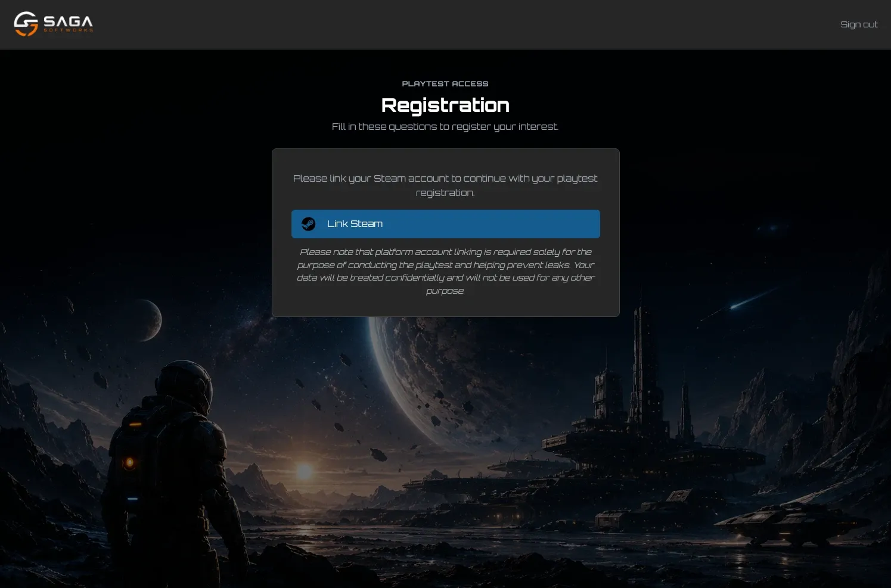This screenshot has height=588, width=891.
Task: Sign out of the account
Action: [859, 24]
